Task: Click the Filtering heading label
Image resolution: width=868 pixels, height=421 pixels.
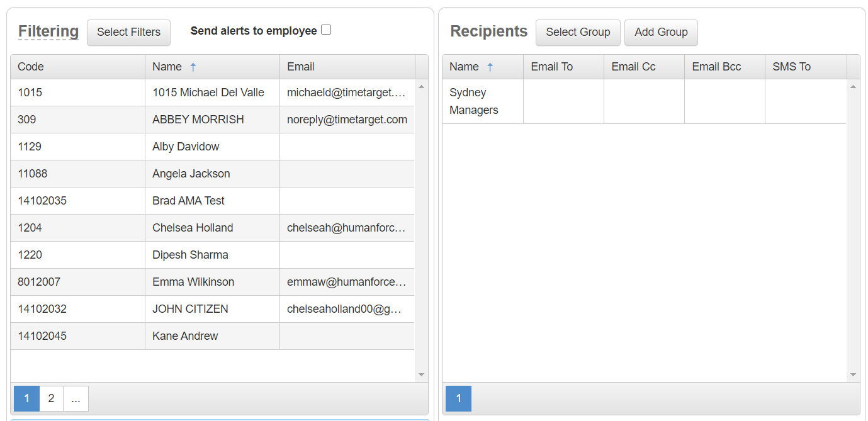Action: point(48,31)
